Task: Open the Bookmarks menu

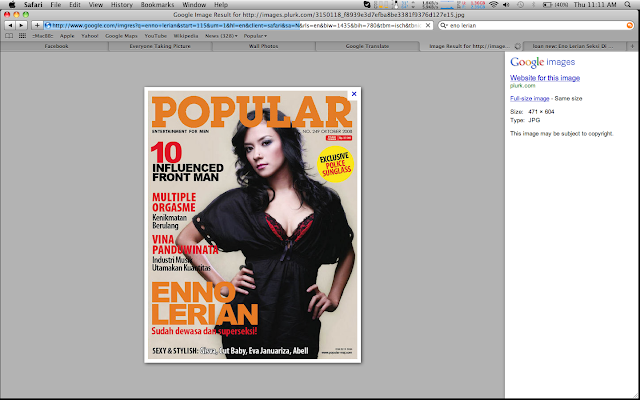Action: [x=157, y=5]
